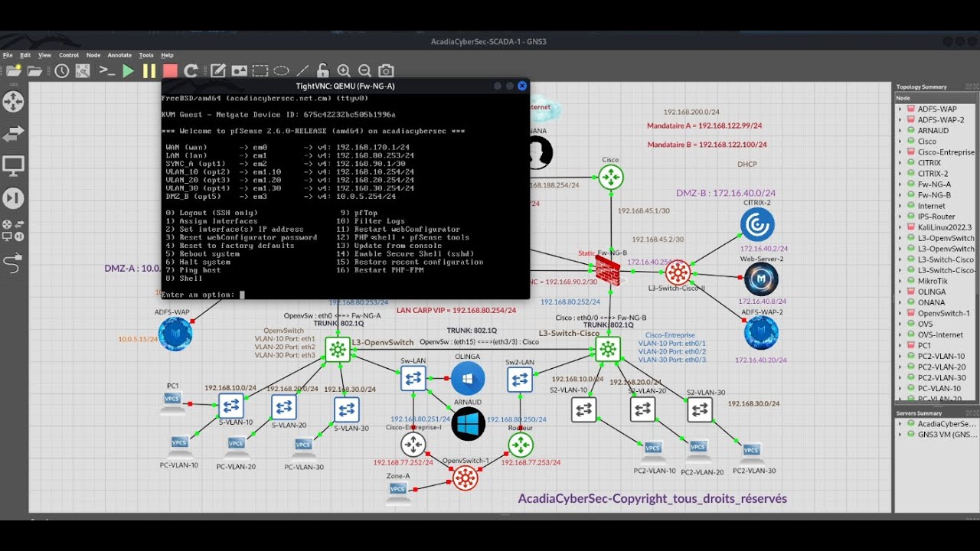
Task: Reload all nodes icon
Action: click(x=191, y=71)
